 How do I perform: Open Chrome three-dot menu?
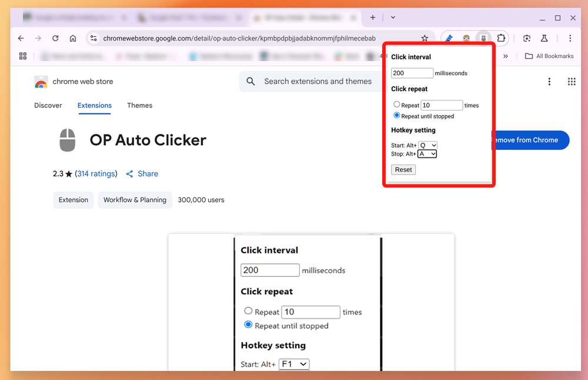[570, 38]
